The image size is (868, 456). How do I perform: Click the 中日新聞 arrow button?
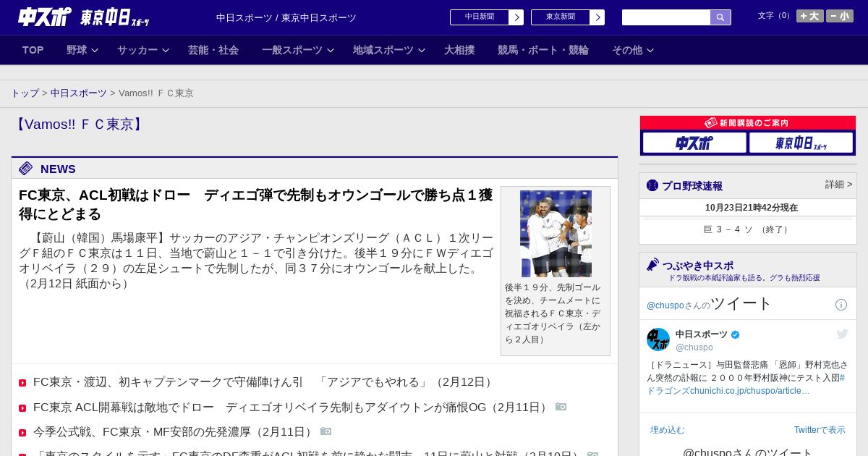[x=516, y=17]
